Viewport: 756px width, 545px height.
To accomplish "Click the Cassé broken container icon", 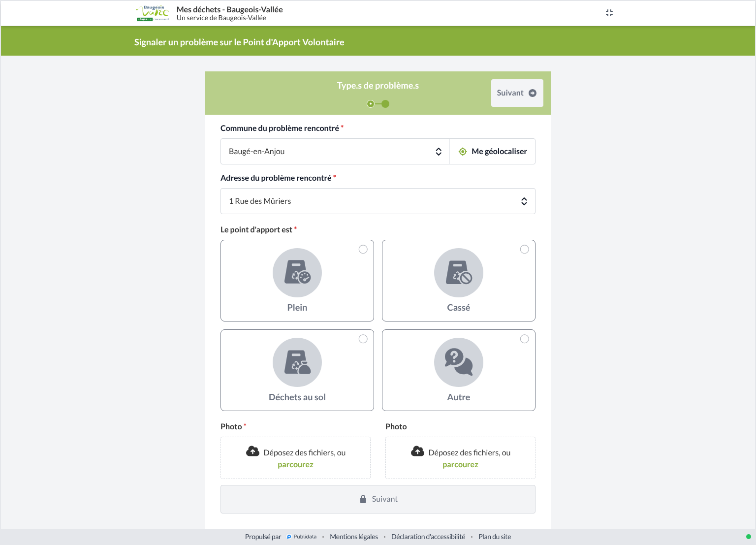I will (x=459, y=273).
